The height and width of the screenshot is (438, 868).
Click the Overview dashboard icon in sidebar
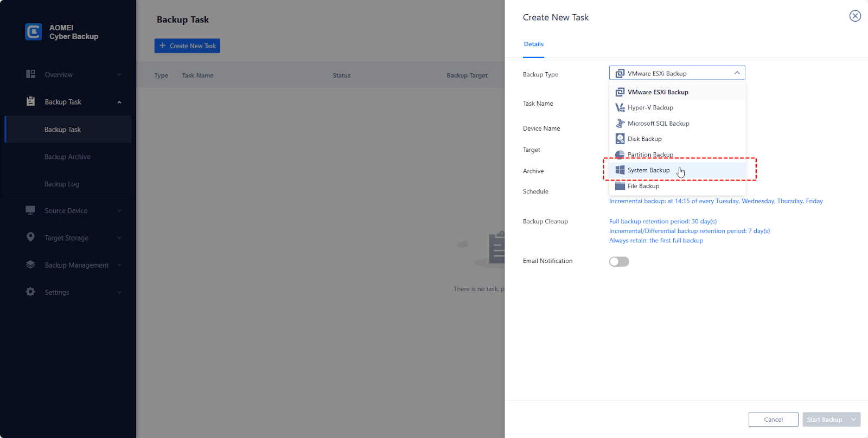(31, 74)
